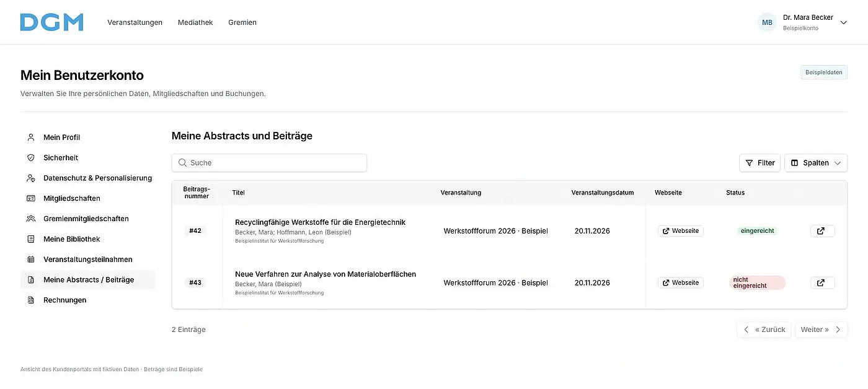Click the eingereicht status badge
The height and width of the screenshot is (389, 868).
point(757,231)
